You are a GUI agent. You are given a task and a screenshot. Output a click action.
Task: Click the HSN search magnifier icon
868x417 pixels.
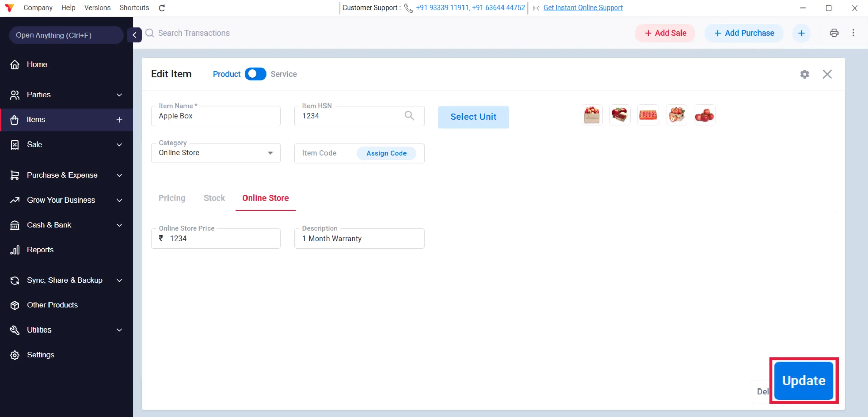point(409,116)
